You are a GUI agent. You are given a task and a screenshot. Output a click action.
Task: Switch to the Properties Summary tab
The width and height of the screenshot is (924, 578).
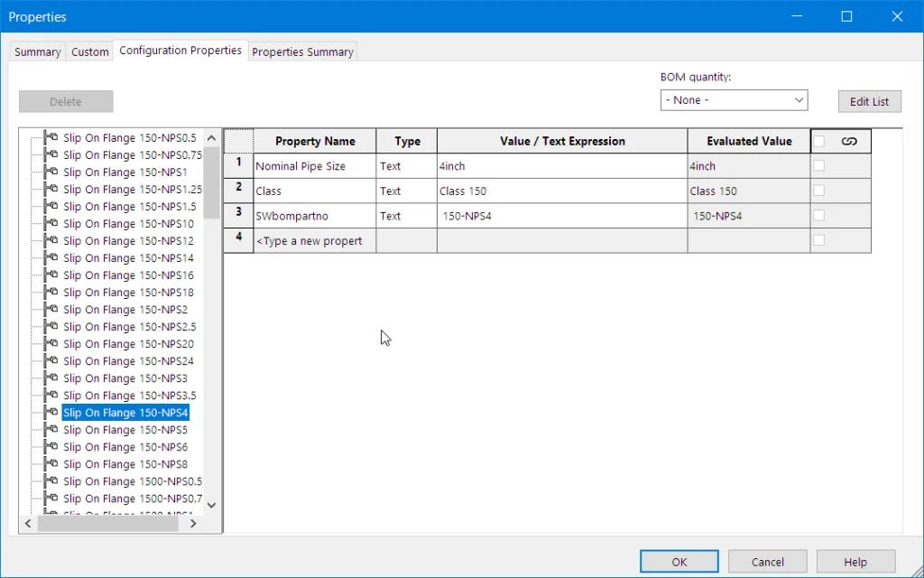pyautogui.click(x=302, y=52)
